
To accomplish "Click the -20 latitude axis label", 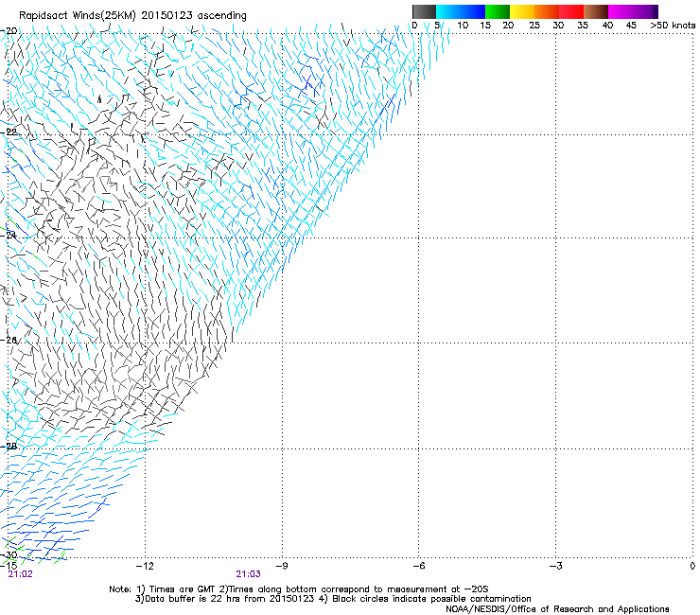I will tap(9, 31).
